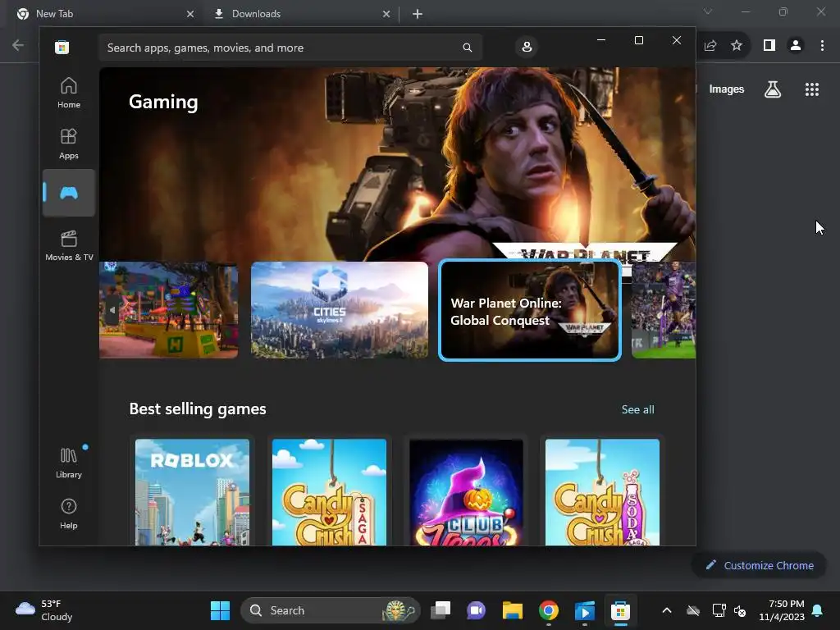
Task: Click See all for Best selling games
Action: pyautogui.click(x=637, y=409)
